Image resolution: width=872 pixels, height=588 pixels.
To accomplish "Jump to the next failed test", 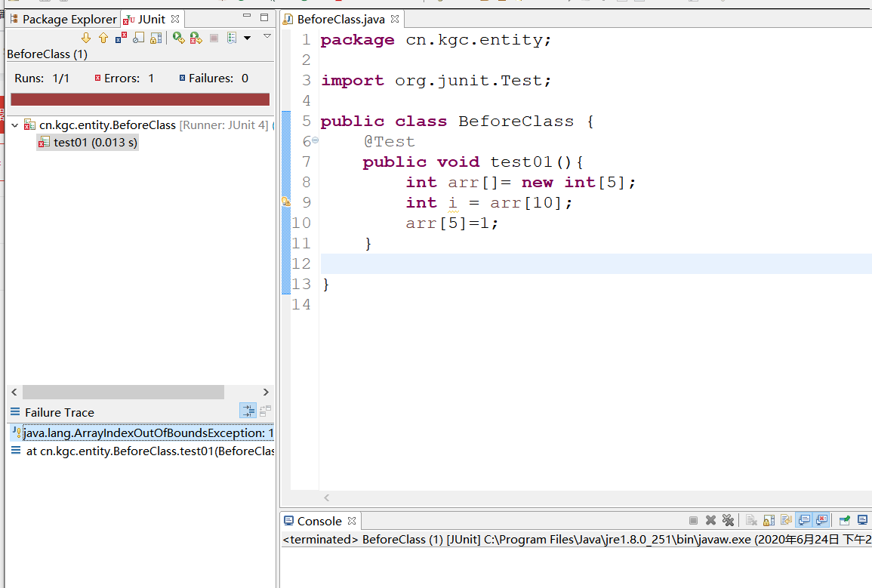I will [x=85, y=37].
